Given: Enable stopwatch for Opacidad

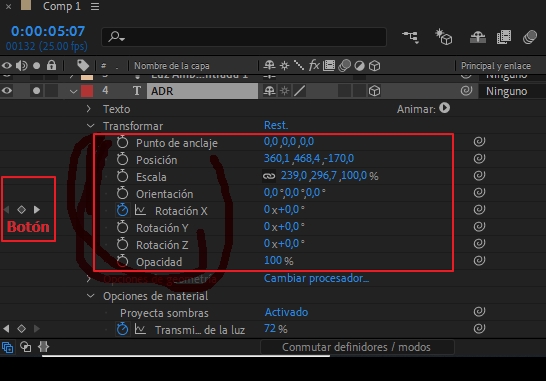Looking at the screenshot, I should point(122,261).
